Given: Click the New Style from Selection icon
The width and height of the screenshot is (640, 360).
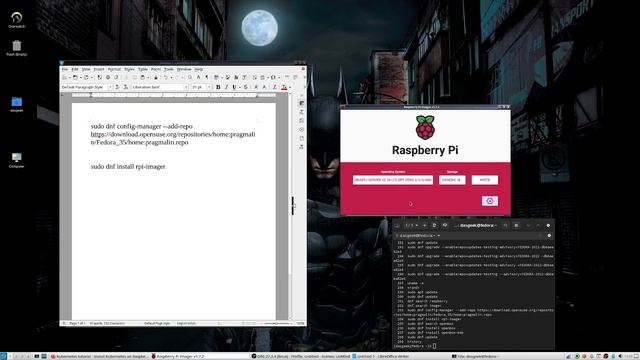Looking at the screenshot, I should (x=126, y=87).
